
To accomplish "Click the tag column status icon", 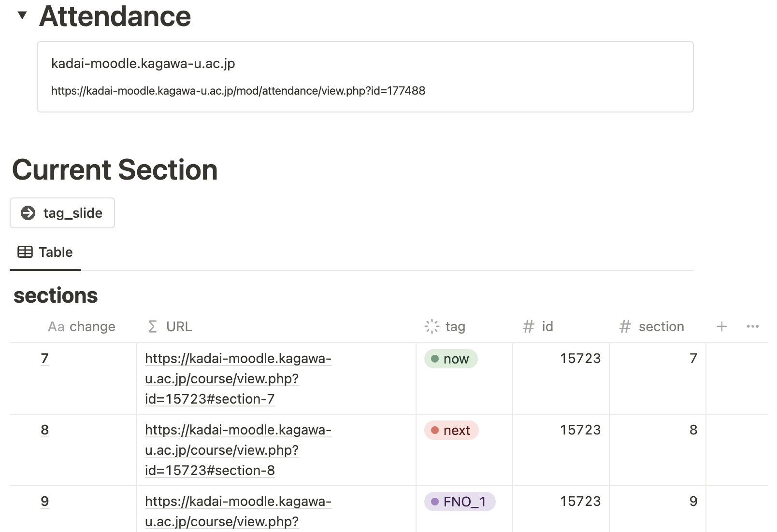I will tap(432, 327).
